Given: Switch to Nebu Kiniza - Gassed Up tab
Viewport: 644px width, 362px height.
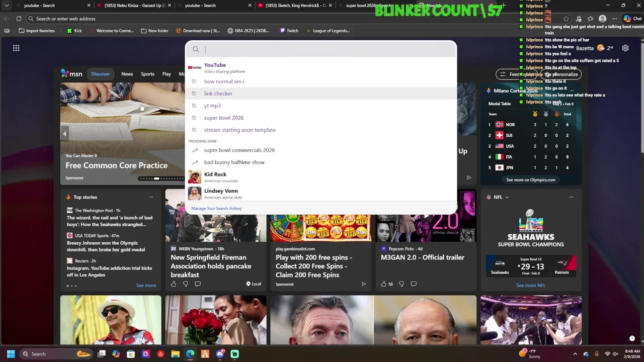Looking at the screenshot, I should click(134, 6).
